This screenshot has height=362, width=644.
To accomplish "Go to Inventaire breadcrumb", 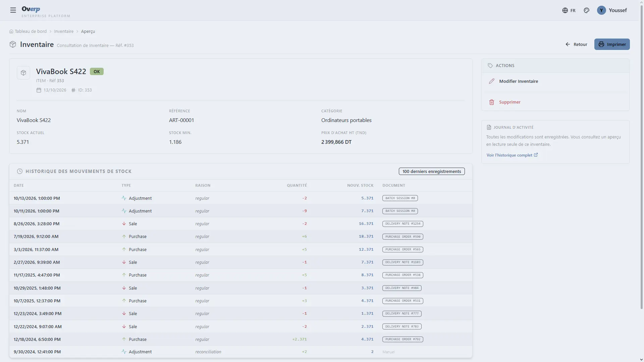I will pyautogui.click(x=64, y=31).
